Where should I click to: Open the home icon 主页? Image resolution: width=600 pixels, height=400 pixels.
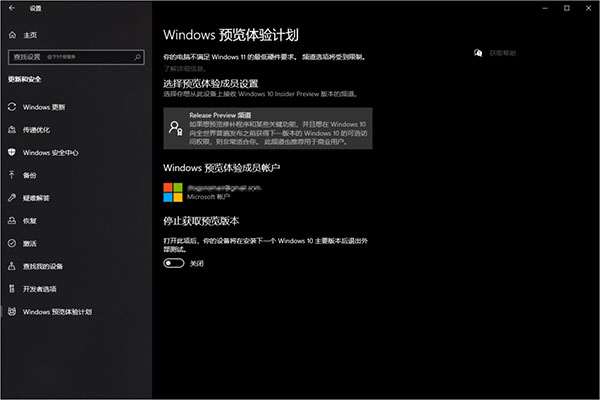coord(12,35)
